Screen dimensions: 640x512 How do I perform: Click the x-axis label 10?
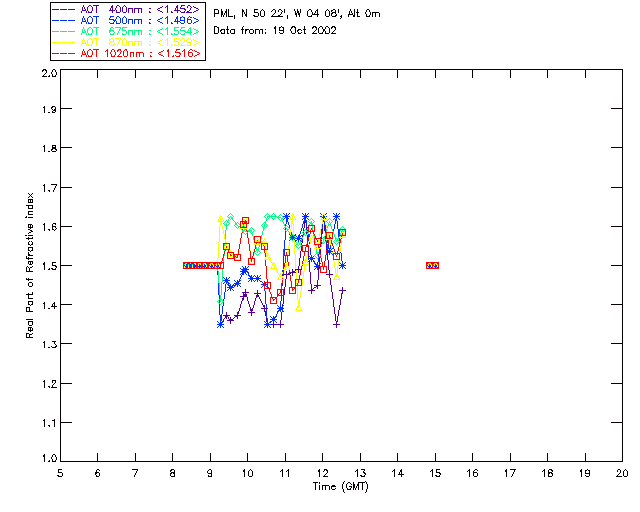click(247, 473)
